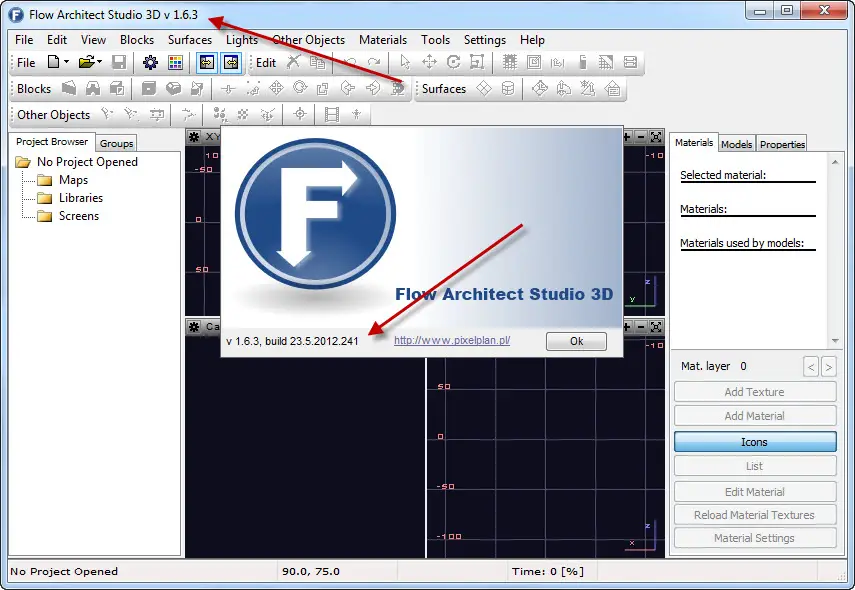Viewport: 855px width, 590px height.
Task: Click the New document icon in File toolbar
Action: tap(53, 62)
